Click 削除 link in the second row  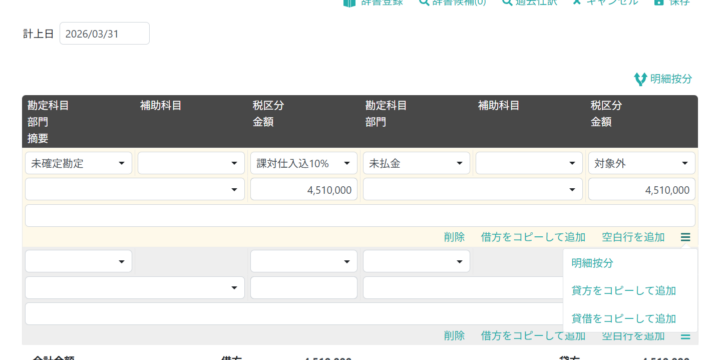(454, 336)
